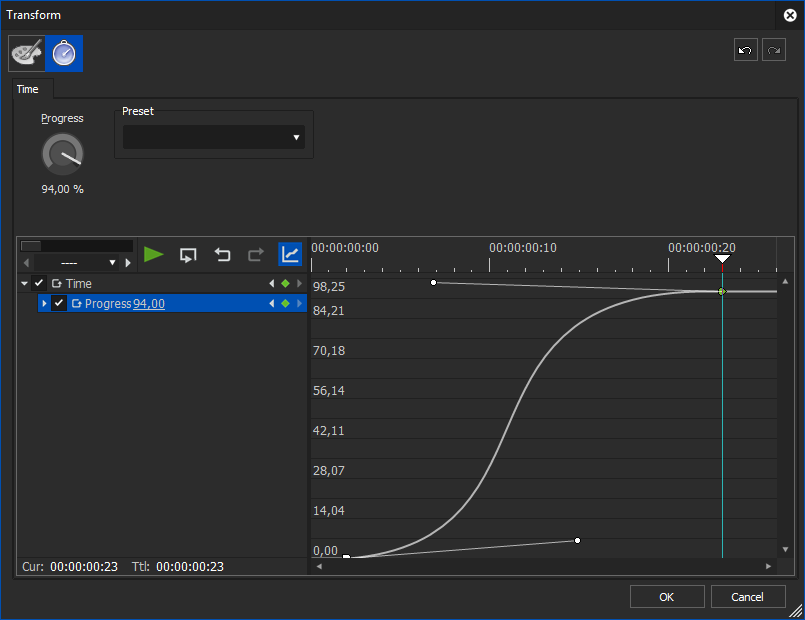The width and height of the screenshot is (805, 620).
Task: Start playback with green play button
Action: (154, 255)
